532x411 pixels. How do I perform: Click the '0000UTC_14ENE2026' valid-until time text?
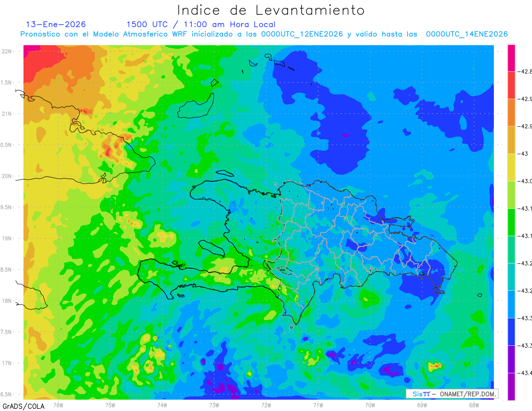[467, 34]
